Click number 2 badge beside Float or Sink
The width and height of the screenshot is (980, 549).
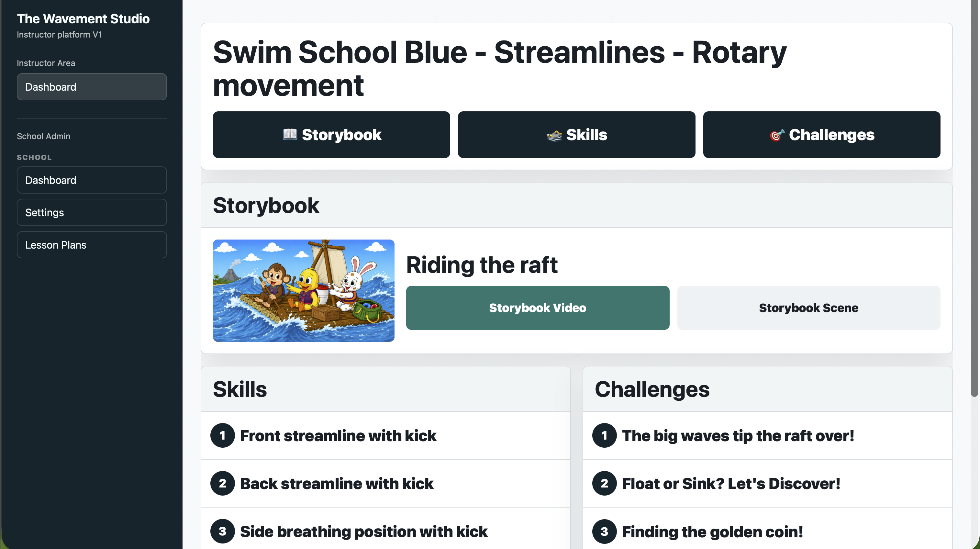[604, 483]
